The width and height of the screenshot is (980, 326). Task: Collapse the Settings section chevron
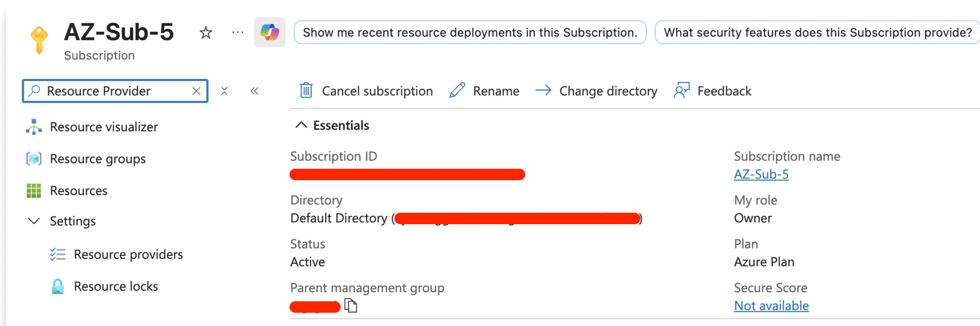coord(34,221)
